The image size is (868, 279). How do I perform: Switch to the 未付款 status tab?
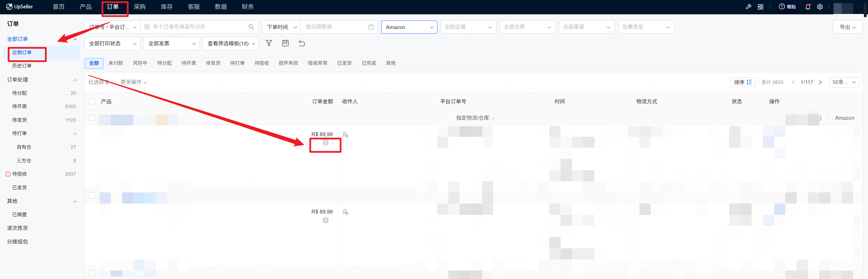(x=116, y=63)
